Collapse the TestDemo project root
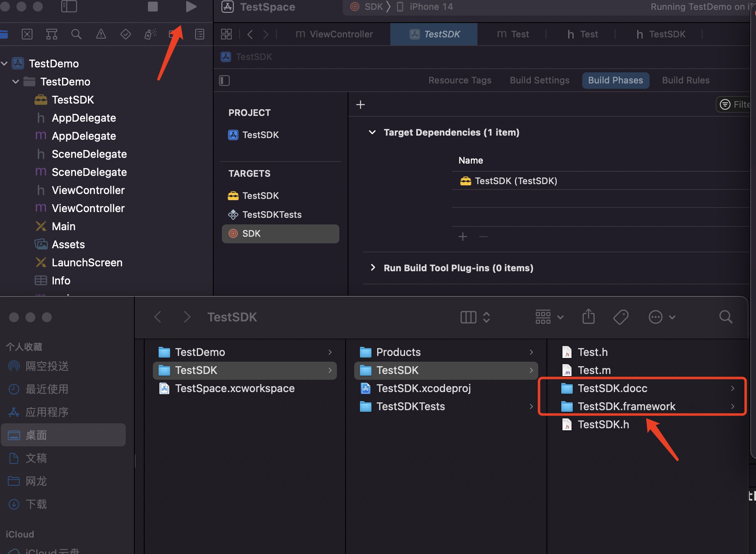756x554 pixels. pos(5,64)
